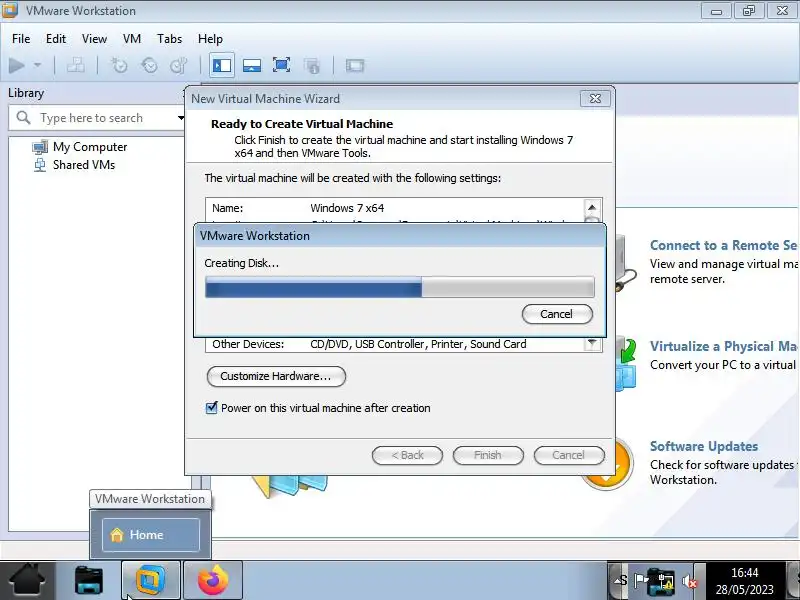This screenshot has width=800, height=600.
Task: Click the Manage Snapshots toolbar icon
Action: (179, 65)
